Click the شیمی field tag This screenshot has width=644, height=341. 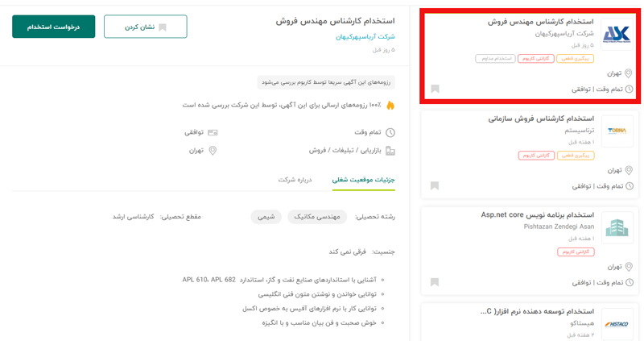[266, 217]
